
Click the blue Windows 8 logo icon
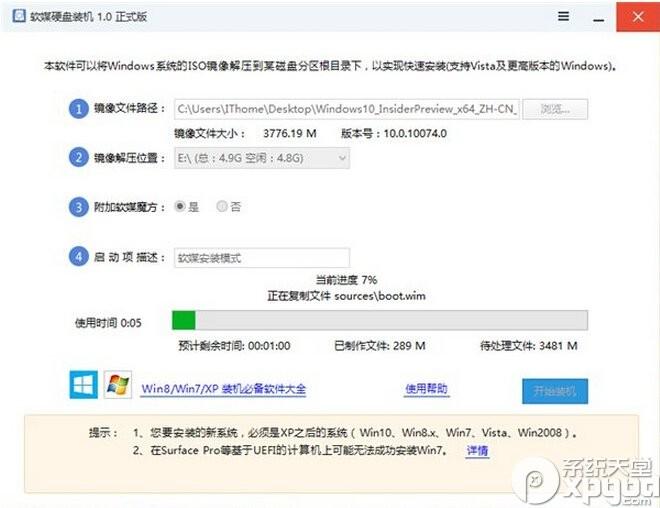click(83, 384)
